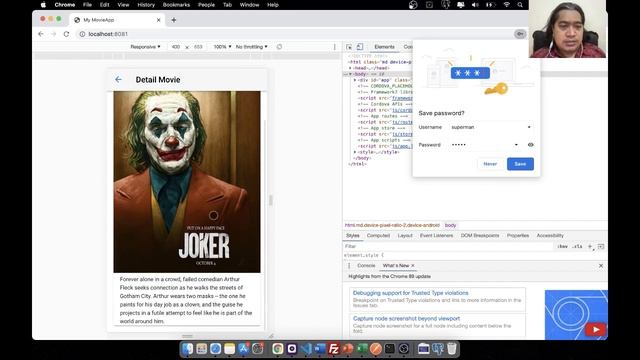Collapse the body element node
This screenshot has width=640, height=360.
(x=350, y=74)
